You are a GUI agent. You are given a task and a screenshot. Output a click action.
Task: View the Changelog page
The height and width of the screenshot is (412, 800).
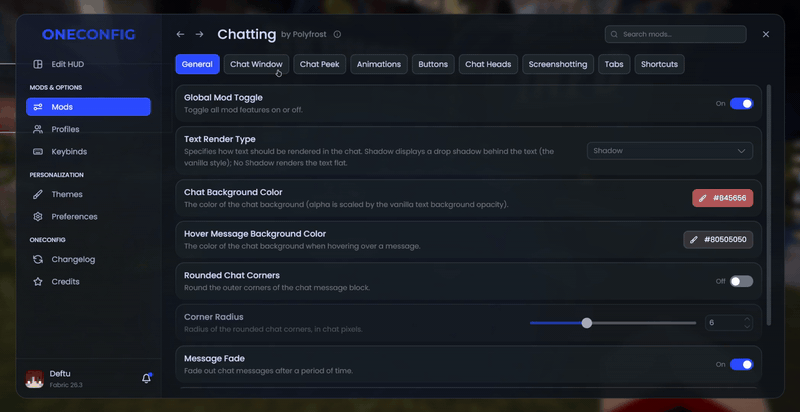pyautogui.click(x=88, y=260)
